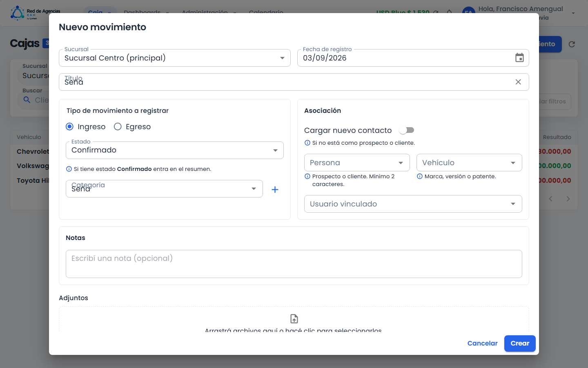588x368 pixels.
Task: Open the calendar date picker icon
Action: coord(519,58)
